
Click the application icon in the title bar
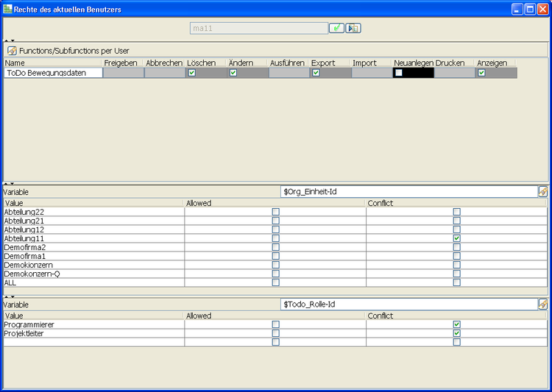click(7, 8)
